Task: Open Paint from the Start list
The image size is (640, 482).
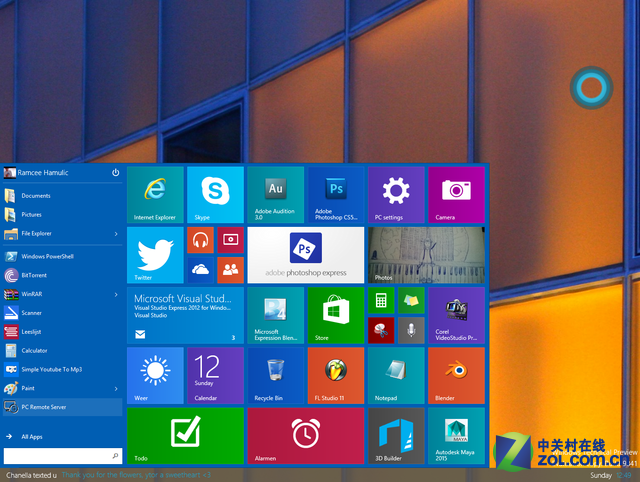Action: coord(62,388)
